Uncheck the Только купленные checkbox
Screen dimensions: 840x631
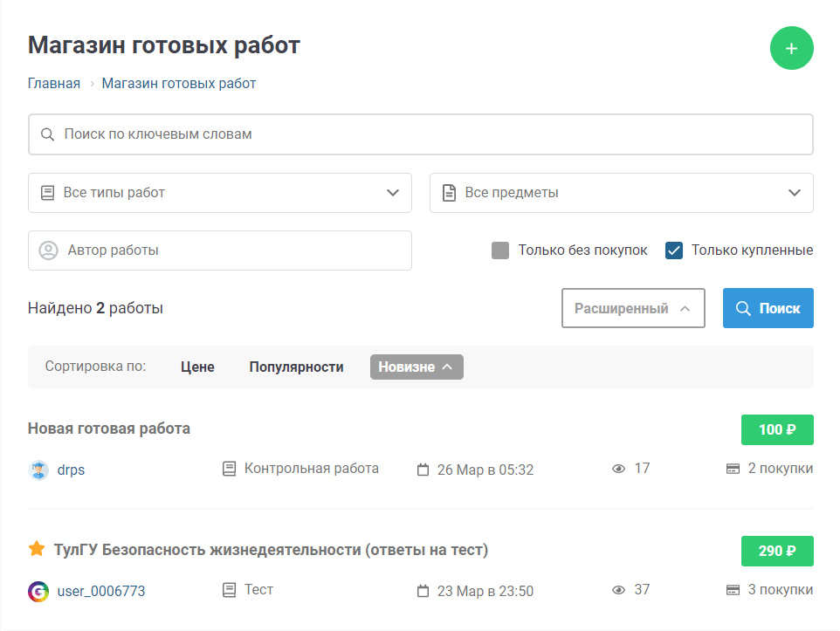coord(674,250)
